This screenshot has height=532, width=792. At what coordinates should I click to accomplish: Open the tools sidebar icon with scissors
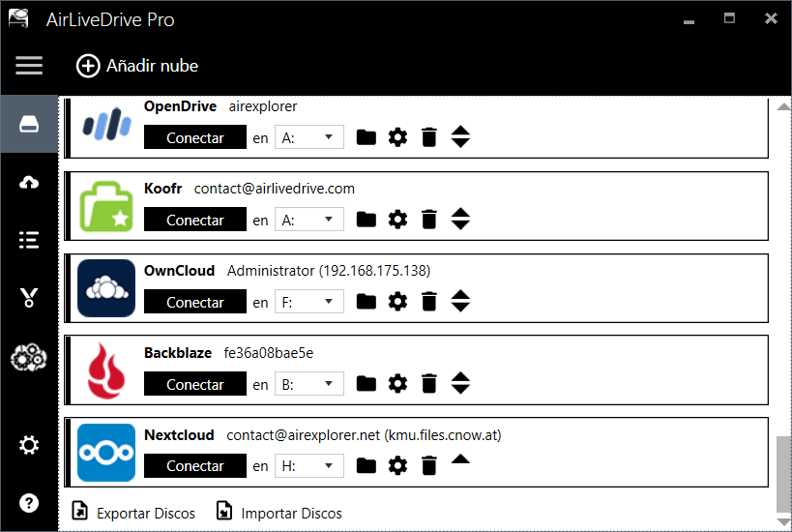(29, 298)
